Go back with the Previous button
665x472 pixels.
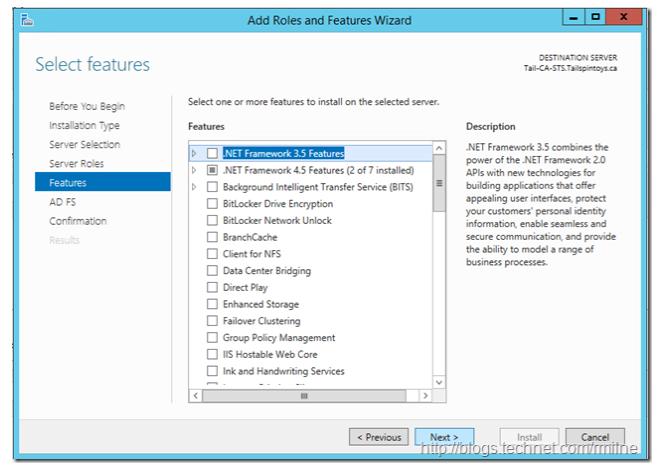click(378, 437)
